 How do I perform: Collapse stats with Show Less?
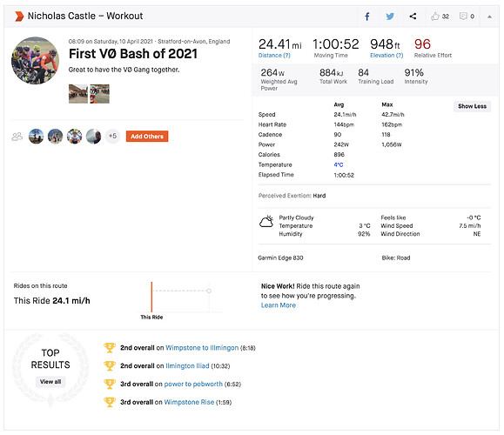tap(472, 106)
